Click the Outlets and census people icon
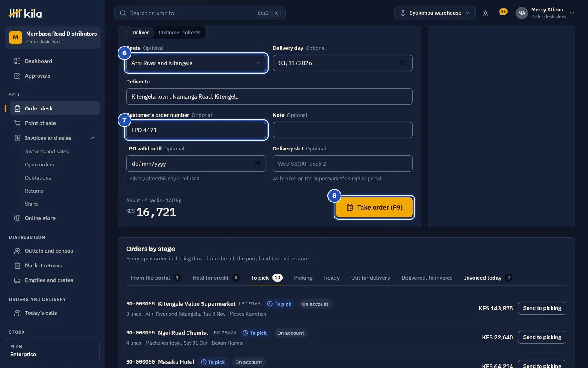 [x=17, y=251]
